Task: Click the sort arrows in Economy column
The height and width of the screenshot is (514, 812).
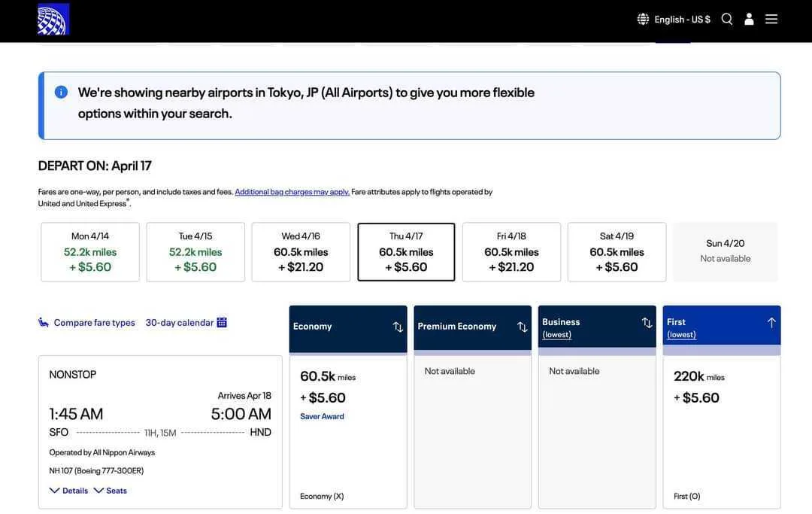Action: pos(398,327)
